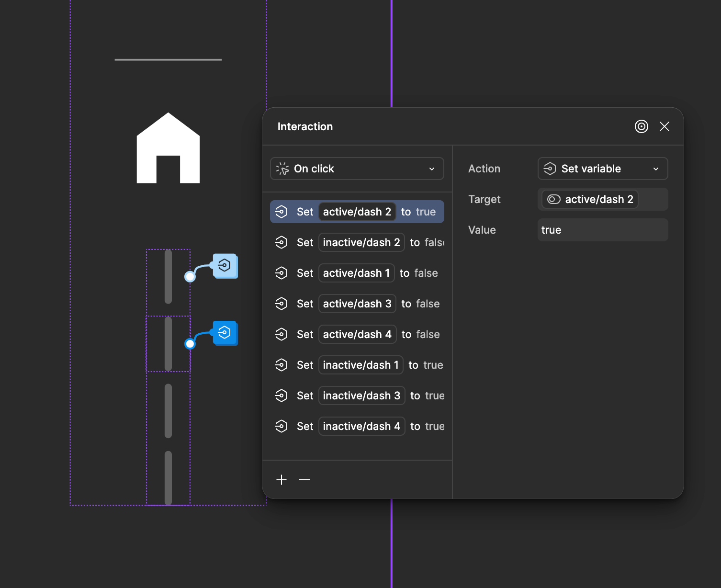
Task: Click the active/dash 2 Target variable chip
Action: click(590, 199)
